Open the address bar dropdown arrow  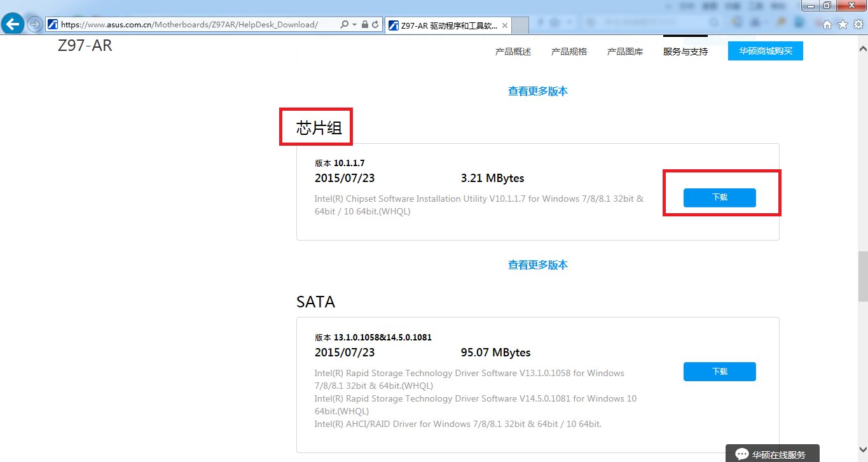354,25
